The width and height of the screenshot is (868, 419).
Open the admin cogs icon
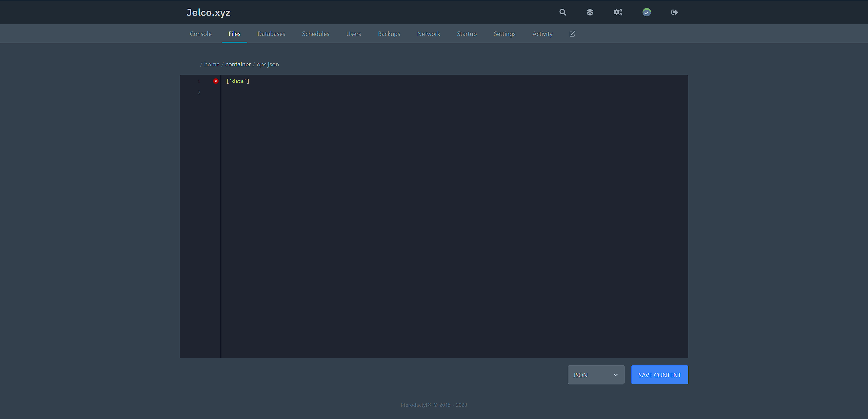[x=618, y=12]
